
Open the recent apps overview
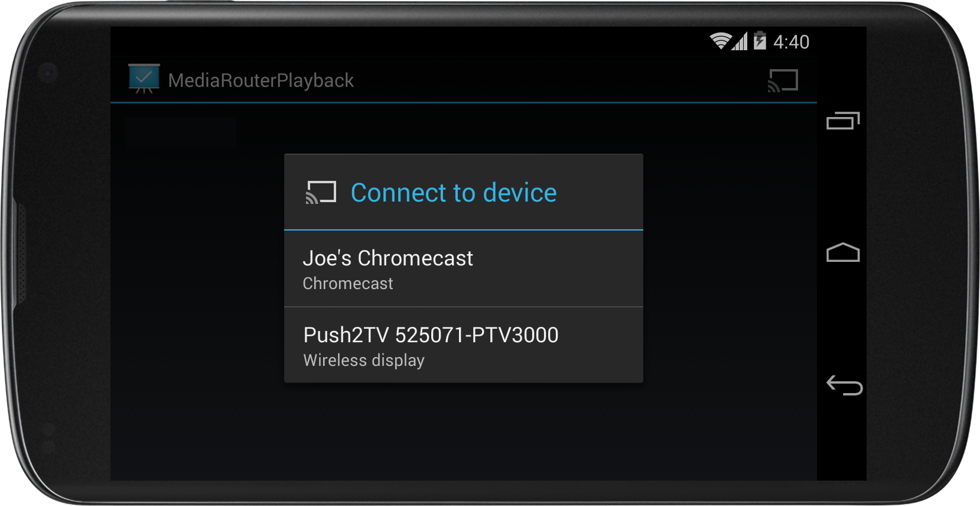(x=843, y=121)
